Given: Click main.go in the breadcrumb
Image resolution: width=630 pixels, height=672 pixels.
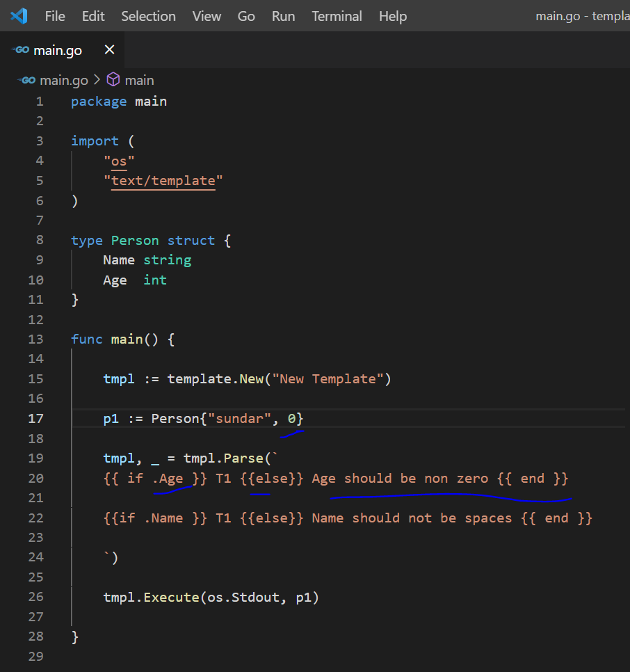Looking at the screenshot, I should coord(63,80).
